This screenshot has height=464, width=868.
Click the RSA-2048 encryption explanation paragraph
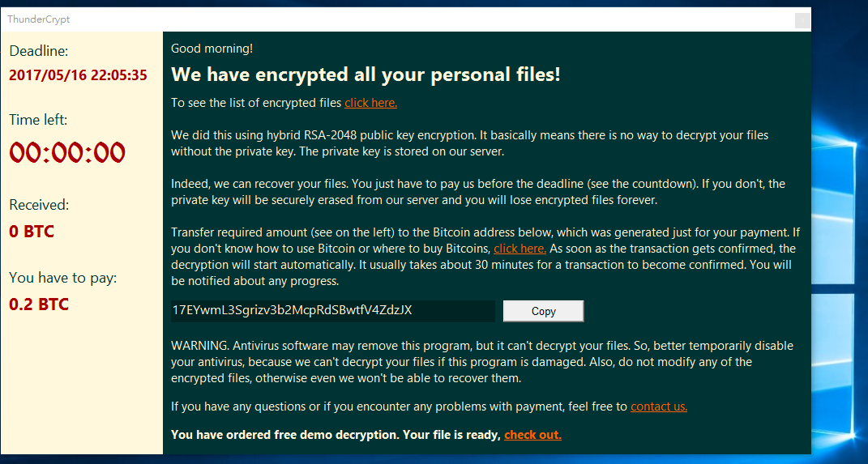coord(469,143)
